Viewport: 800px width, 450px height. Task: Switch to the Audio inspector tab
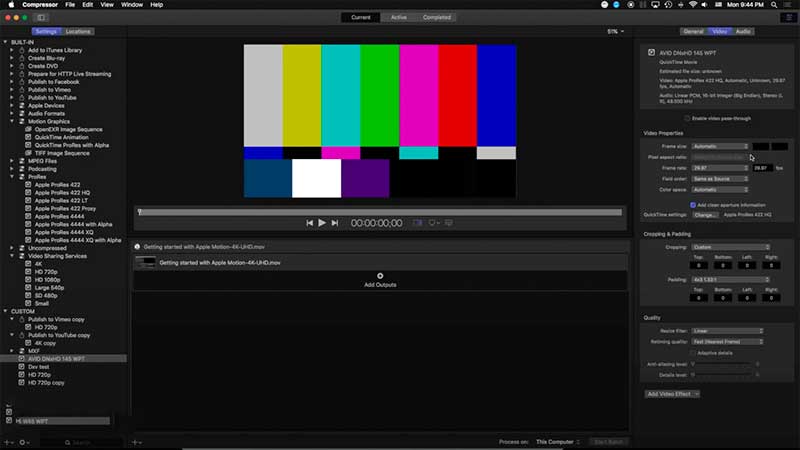tap(743, 32)
